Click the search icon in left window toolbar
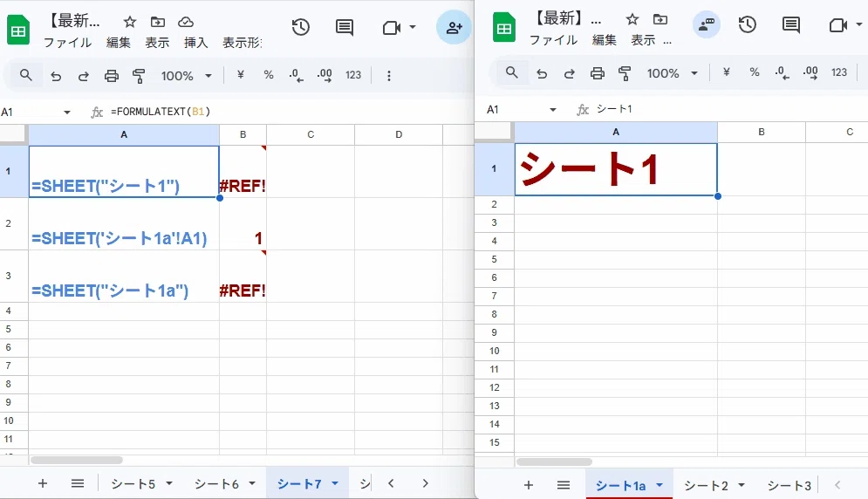Image resolution: width=868 pixels, height=499 pixels. point(25,75)
